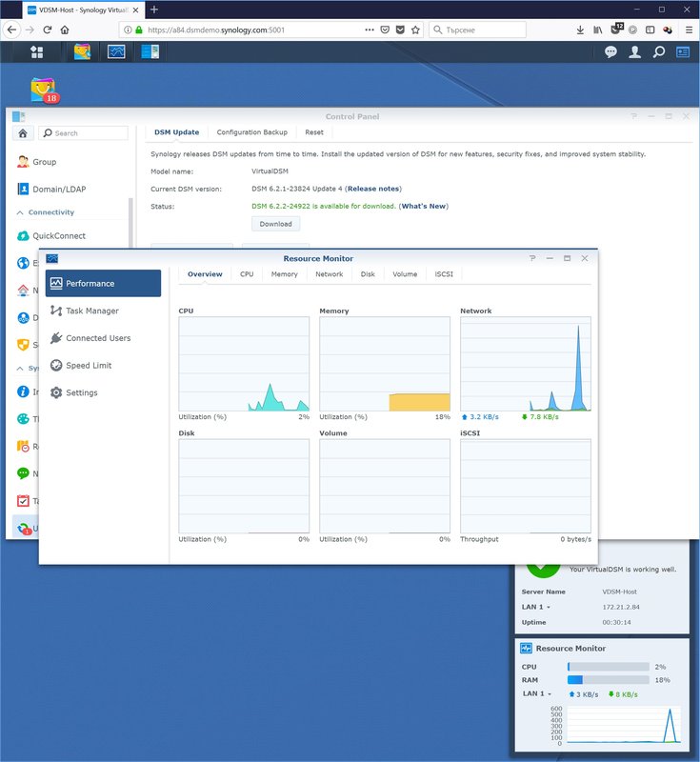This screenshot has height=762, width=700.
Task: Open Package Center desktop shortcut with 18 badge
Action: [44, 90]
